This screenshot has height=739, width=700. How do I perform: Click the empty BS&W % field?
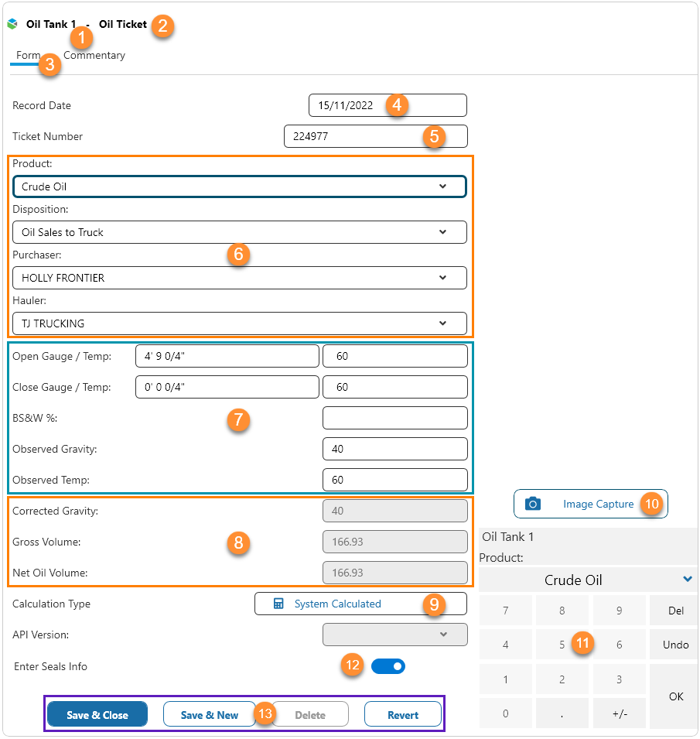click(x=394, y=418)
